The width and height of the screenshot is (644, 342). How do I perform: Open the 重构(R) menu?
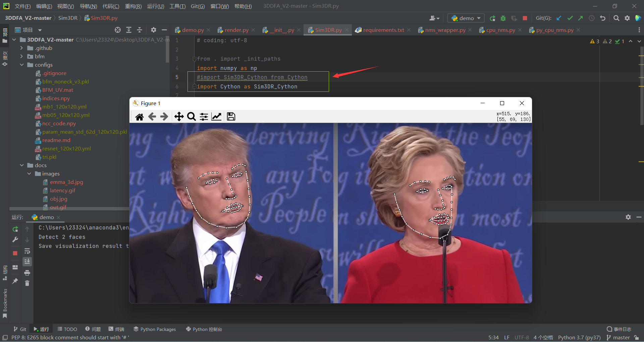(x=133, y=6)
